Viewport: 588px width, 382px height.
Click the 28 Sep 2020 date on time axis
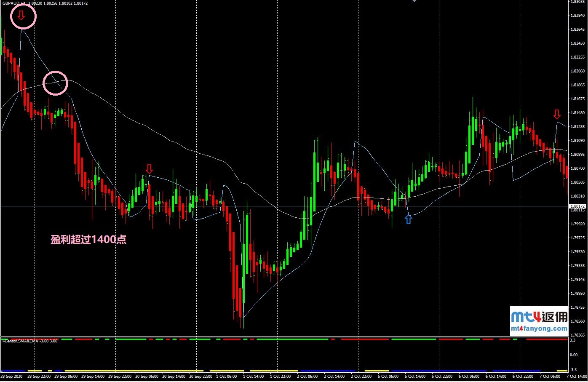pos(12,376)
